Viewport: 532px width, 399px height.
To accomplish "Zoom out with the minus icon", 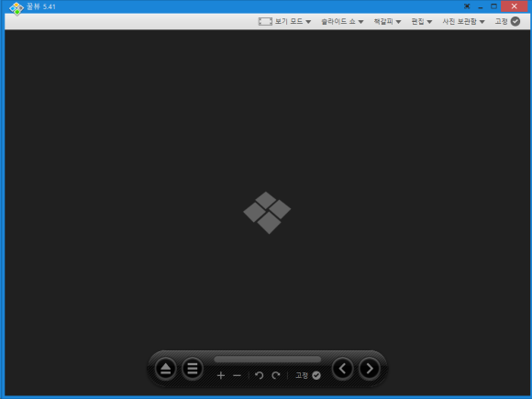I will pyautogui.click(x=238, y=375).
